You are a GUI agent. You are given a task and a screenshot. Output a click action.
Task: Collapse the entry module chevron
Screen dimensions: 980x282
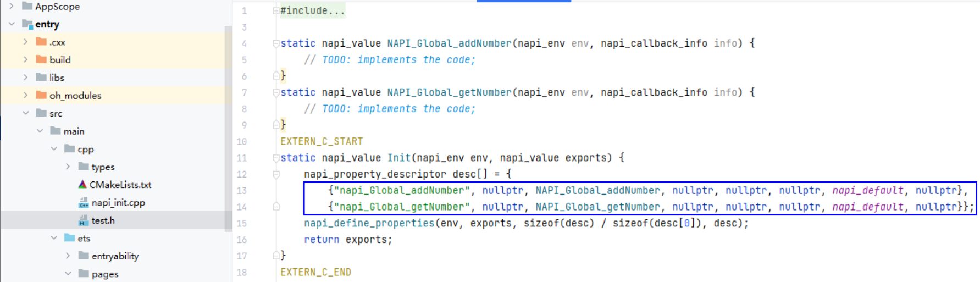[12, 24]
